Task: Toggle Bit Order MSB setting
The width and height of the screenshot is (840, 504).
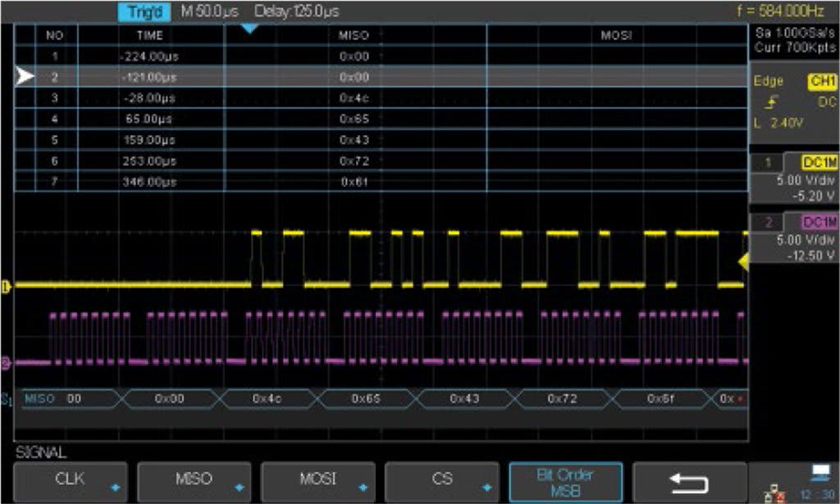Action: [566, 482]
